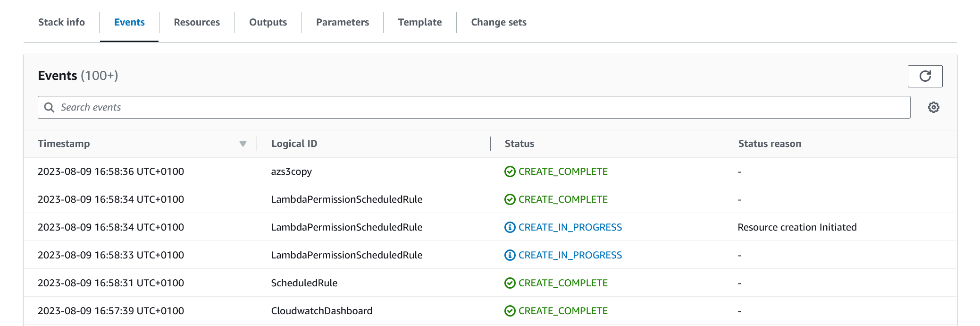Screen dimensions: 980x326
Task: Click the Logical ID column header
Action: tap(294, 144)
